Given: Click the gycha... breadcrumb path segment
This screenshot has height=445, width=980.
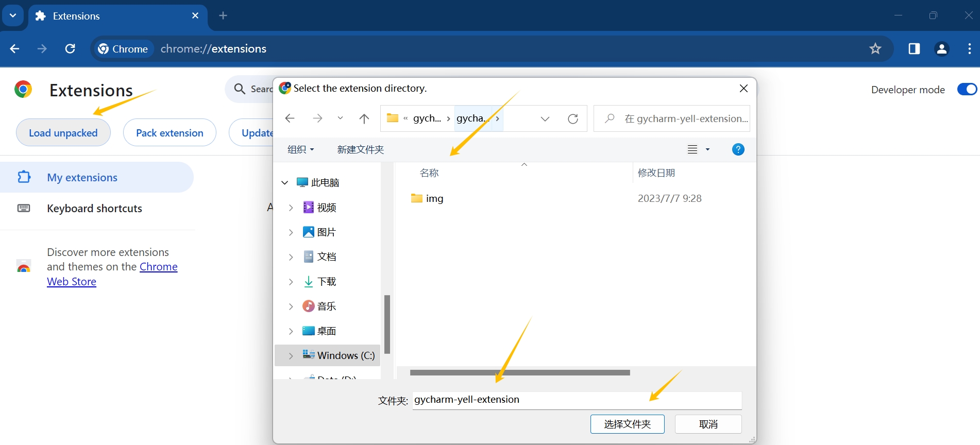Looking at the screenshot, I should 471,118.
